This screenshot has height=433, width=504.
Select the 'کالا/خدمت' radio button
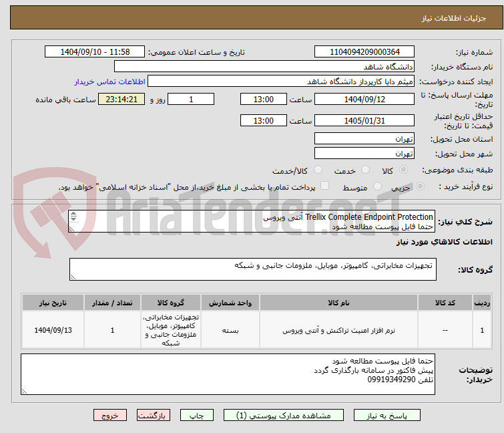(x=318, y=170)
